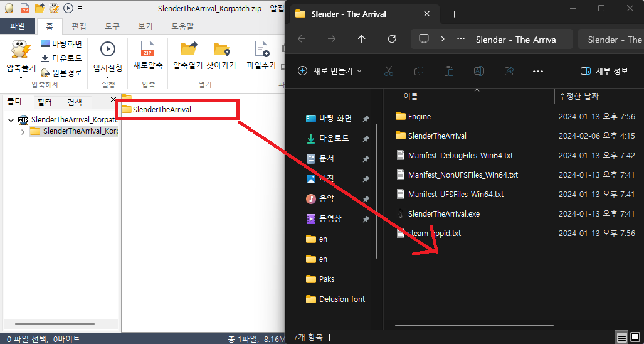Open 문서 in Explorer sidebar
This screenshot has width=644, height=344.
coord(326,158)
